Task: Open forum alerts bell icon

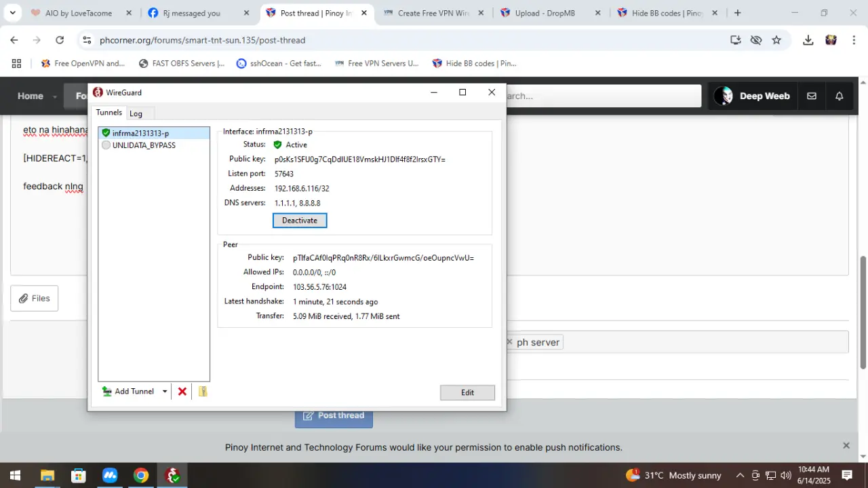Action: coord(840,96)
